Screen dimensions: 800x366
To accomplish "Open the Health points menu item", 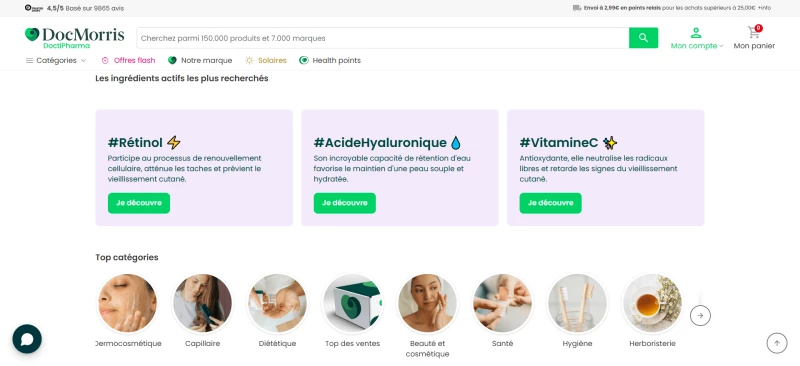I will (x=330, y=60).
